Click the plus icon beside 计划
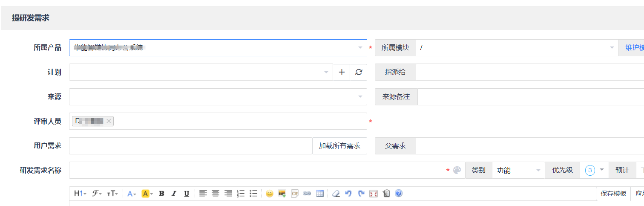644x206 pixels. pyautogui.click(x=342, y=72)
